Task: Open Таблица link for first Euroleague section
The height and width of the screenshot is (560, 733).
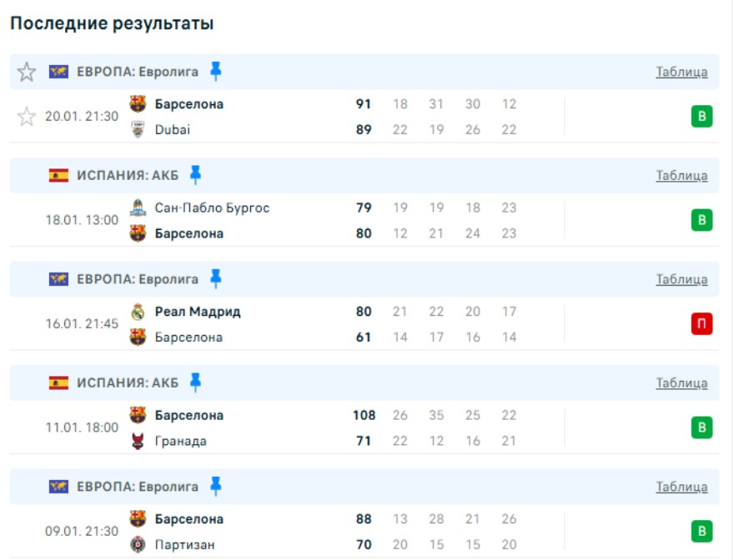Action: point(681,72)
